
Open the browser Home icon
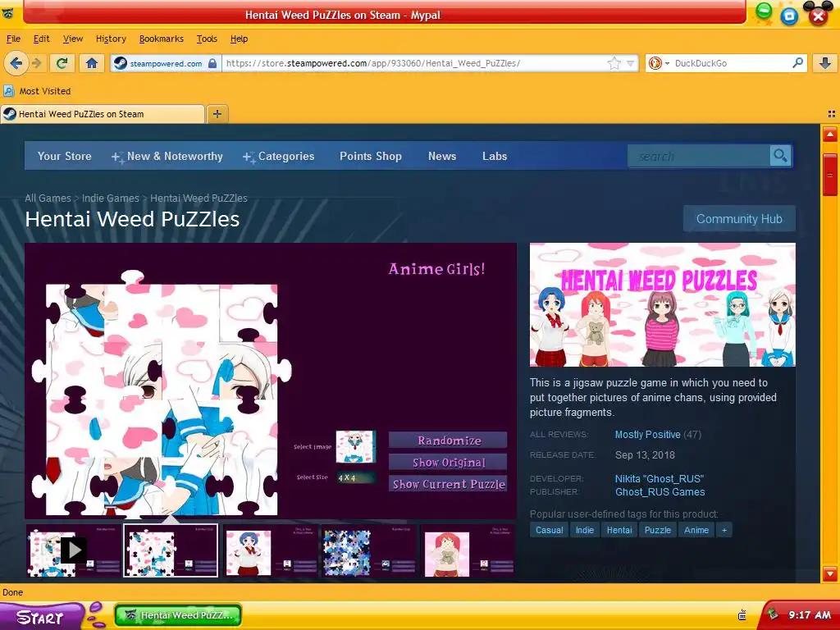(92, 63)
